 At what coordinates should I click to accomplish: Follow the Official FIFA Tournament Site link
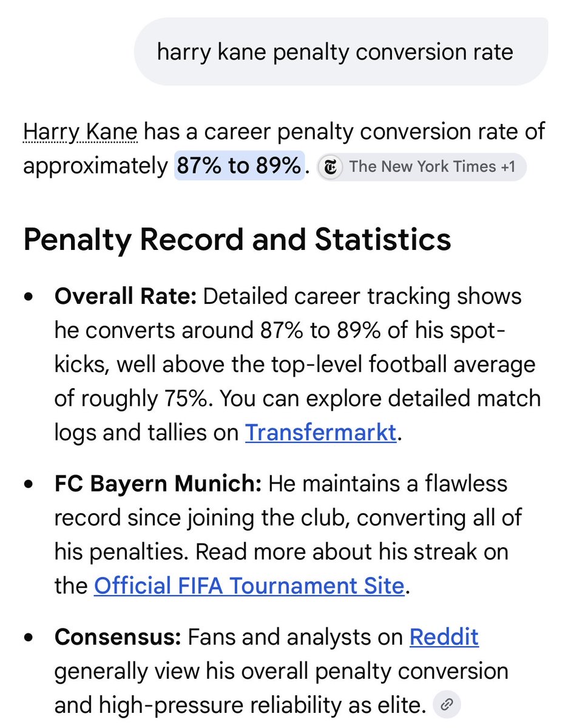tap(249, 585)
